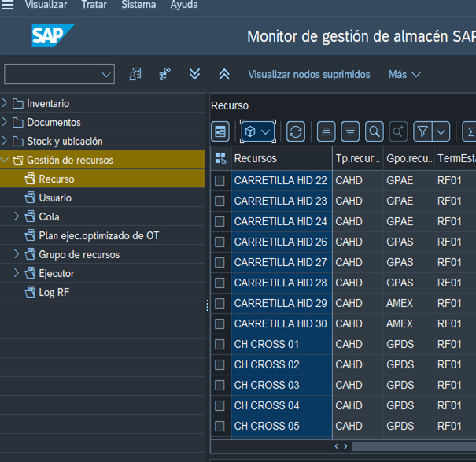Click the details icon at toolbar start
The height and width of the screenshot is (462, 476).
pyautogui.click(x=220, y=131)
